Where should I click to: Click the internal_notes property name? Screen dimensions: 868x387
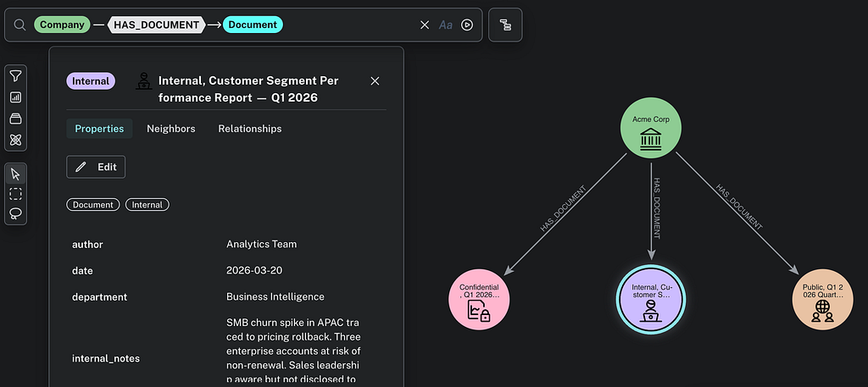point(106,359)
